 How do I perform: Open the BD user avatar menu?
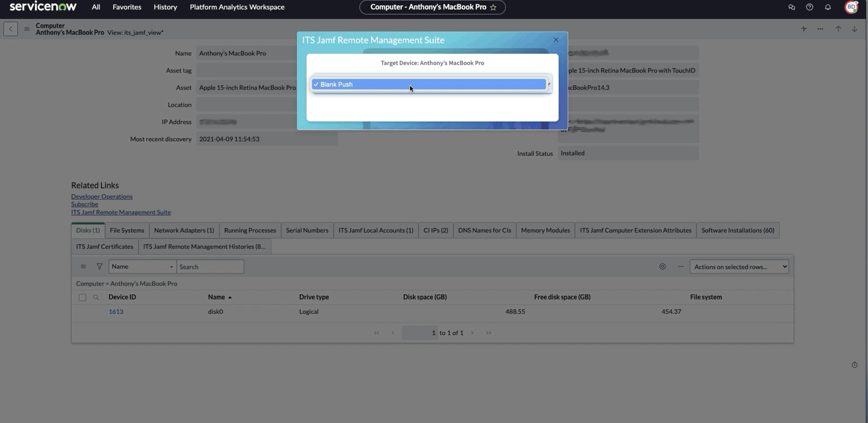coord(851,7)
